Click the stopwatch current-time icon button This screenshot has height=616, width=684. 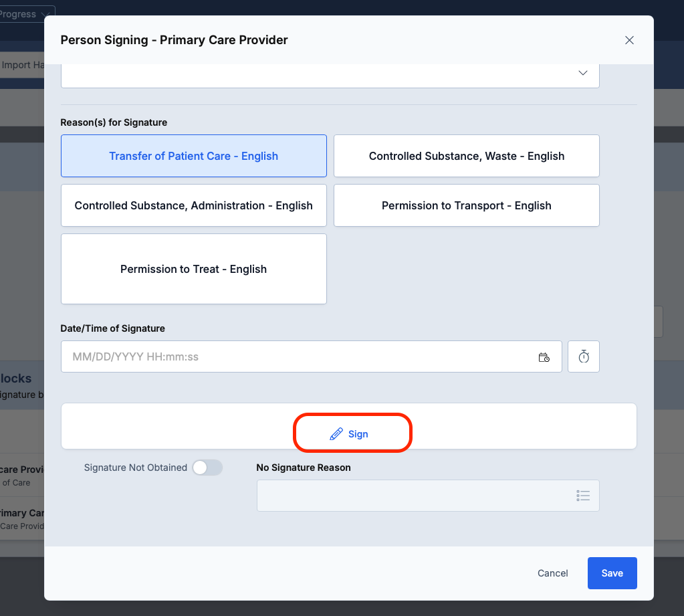click(x=583, y=357)
